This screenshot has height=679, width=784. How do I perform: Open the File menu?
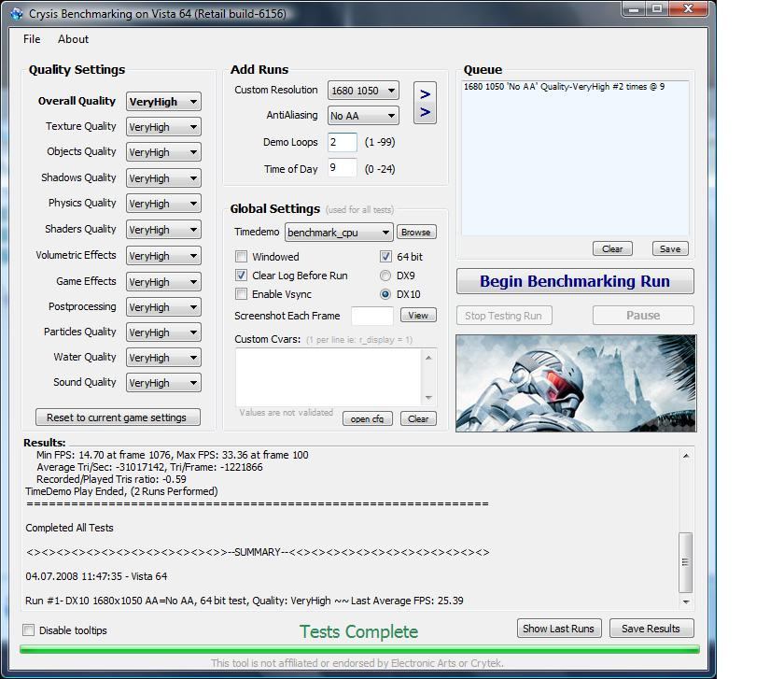(32, 39)
